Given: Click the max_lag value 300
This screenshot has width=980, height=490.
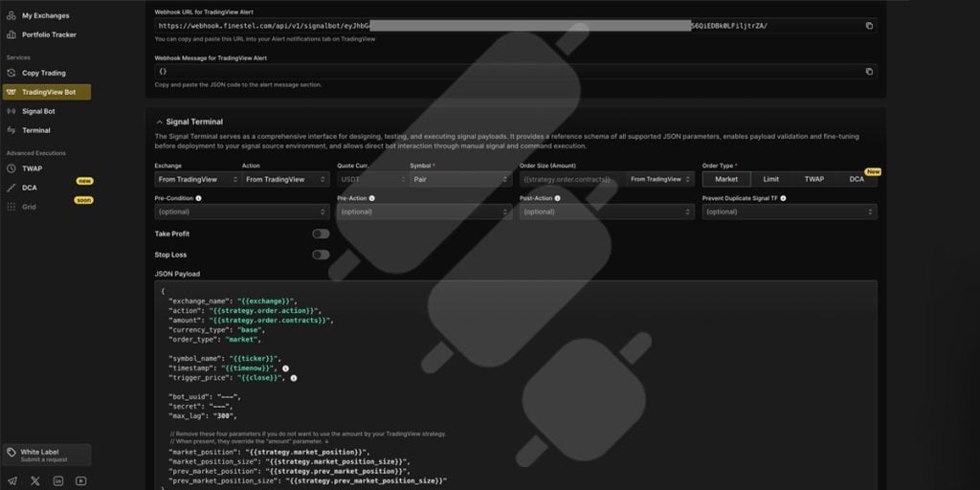Looking at the screenshot, I should [223, 415].
